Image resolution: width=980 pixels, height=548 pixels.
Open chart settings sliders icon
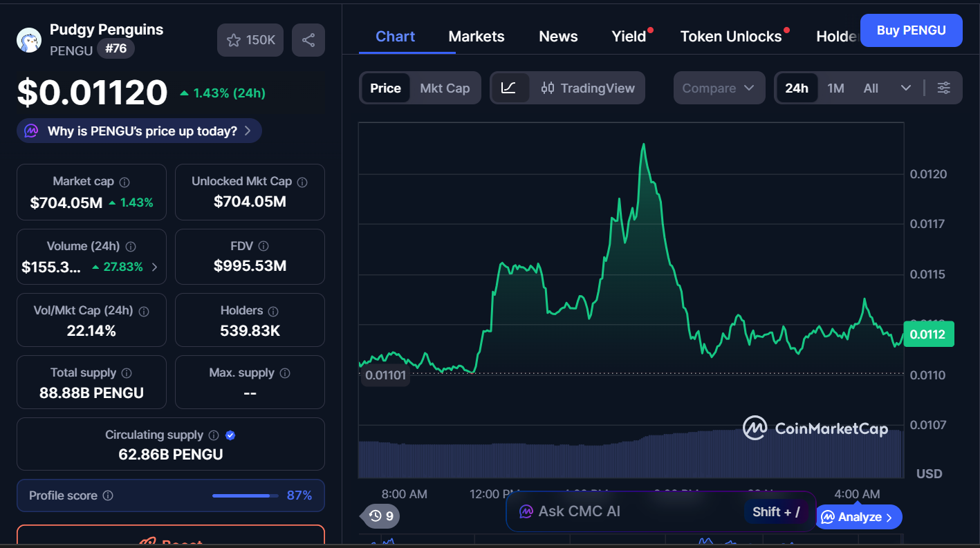[x=944, y=88]
